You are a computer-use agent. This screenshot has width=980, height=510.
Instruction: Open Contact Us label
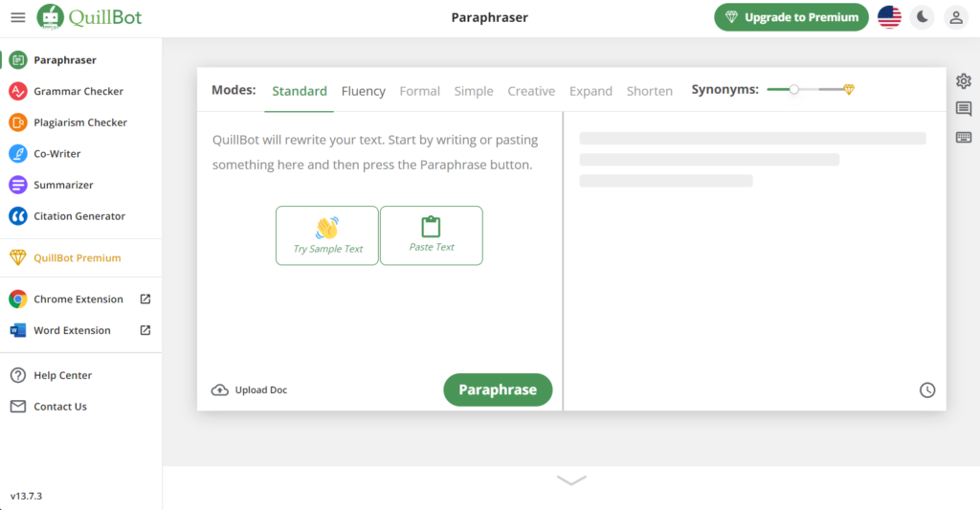[x=60, y=407]
